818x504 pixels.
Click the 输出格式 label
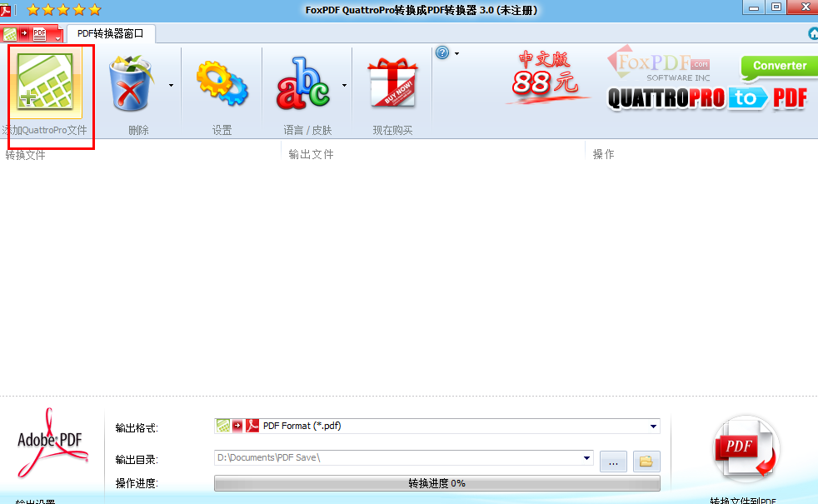click(x=137, y=428)
